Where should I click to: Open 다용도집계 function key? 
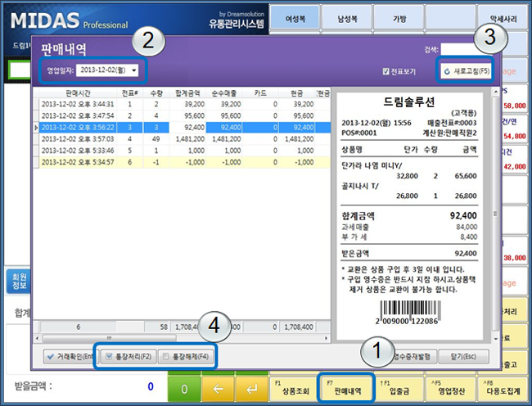click(x=503, y=388)
